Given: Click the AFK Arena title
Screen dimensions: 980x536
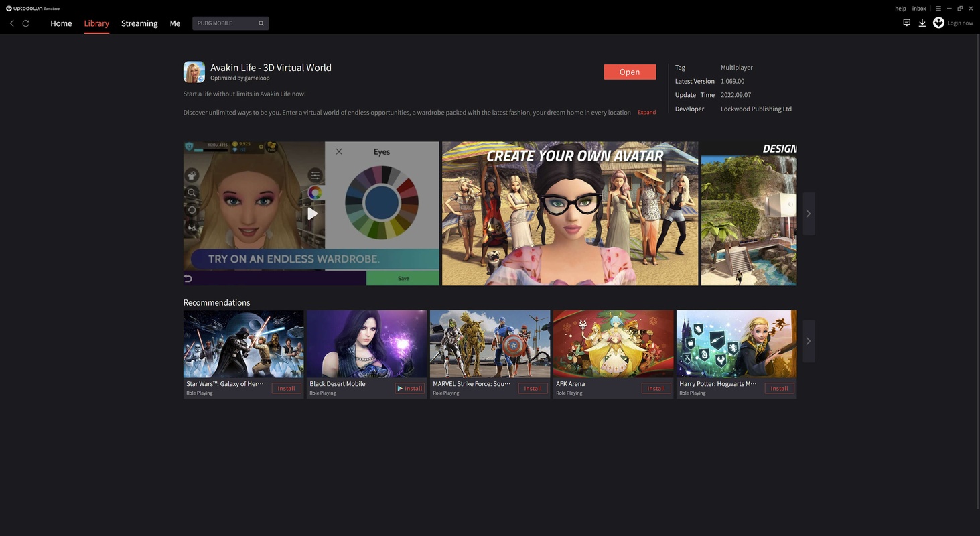Looking at the screenshot, I should (x=571, y=384).
